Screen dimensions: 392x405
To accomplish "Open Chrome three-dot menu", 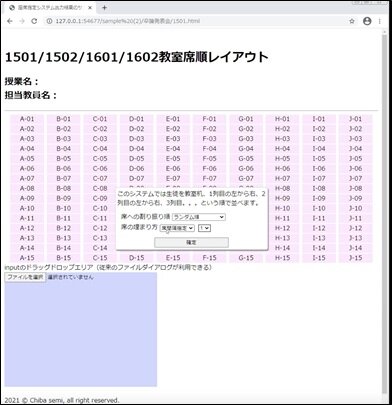I will [x=380, y=21].
